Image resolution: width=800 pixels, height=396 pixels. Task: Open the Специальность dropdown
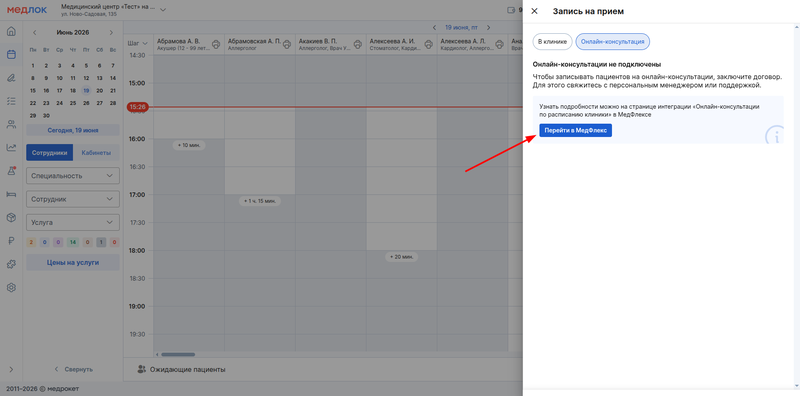coord(72,176)
